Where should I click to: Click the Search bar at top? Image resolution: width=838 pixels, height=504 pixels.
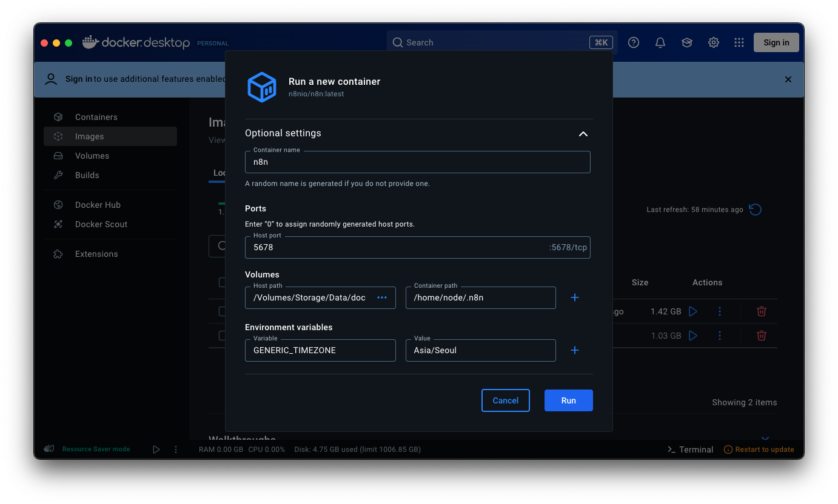pos(502,42)
